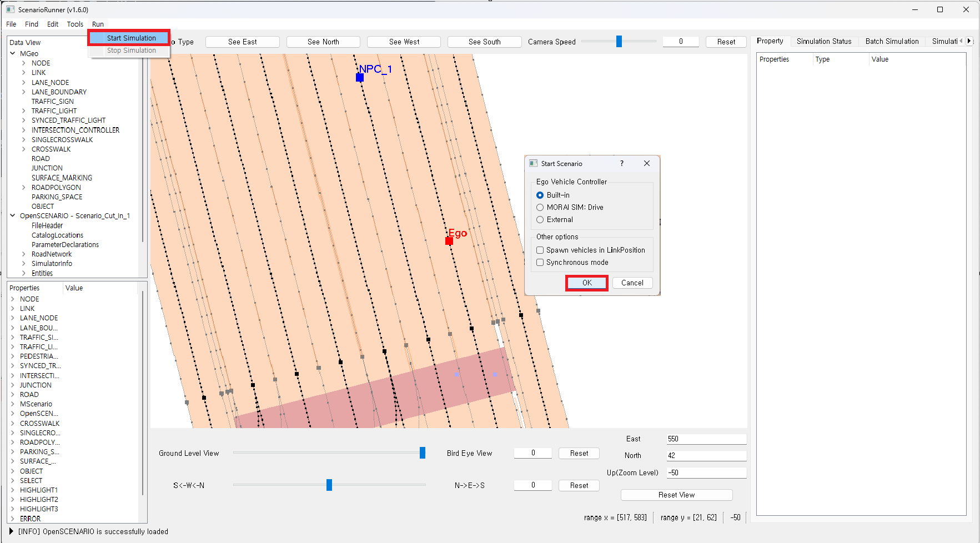980x543 pixels.
Task: Expand the Entities node in OpenSCENARIO tree
Action: pyautogui.click(x=24, y=273)
